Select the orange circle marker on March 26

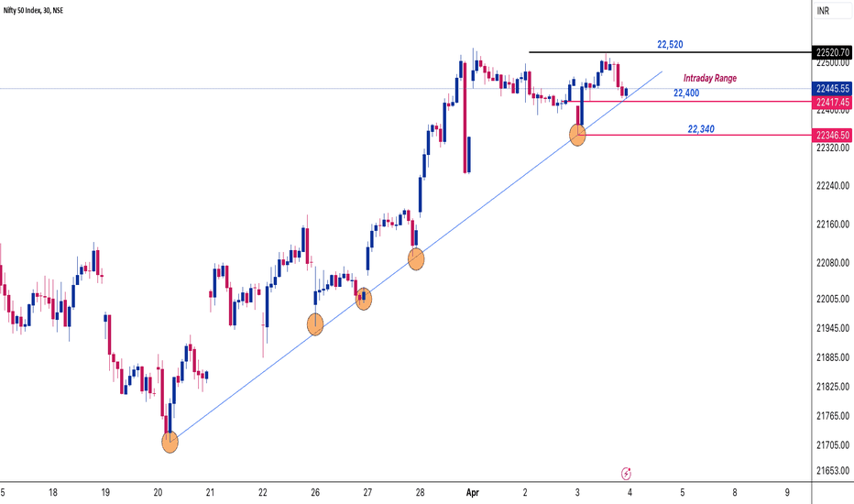point(315,324)
